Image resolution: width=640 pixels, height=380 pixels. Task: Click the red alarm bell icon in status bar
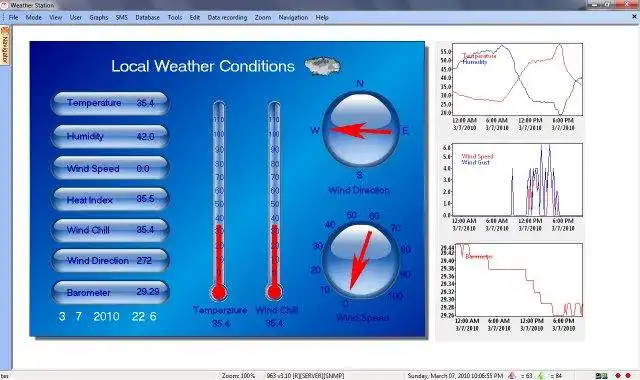click(512, 376)
